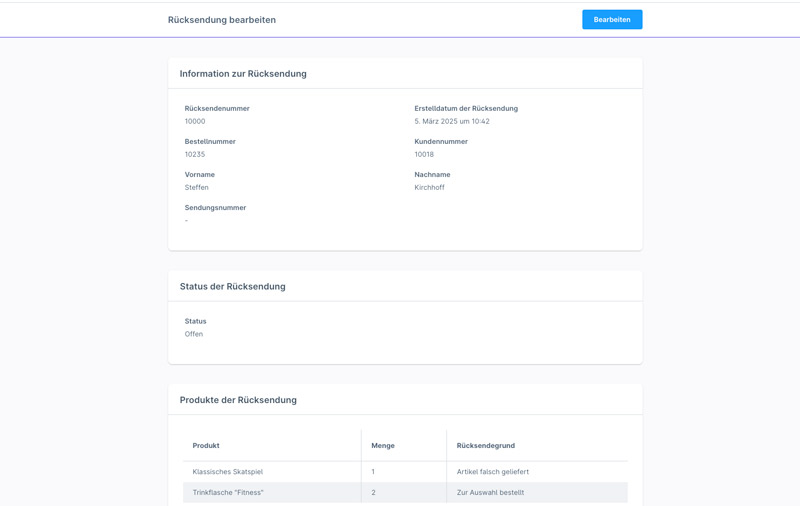The image size is (800, 506).
Task: Click the Kundennummer value 10018
Action: pyautogui.click(x=424, y=154)
